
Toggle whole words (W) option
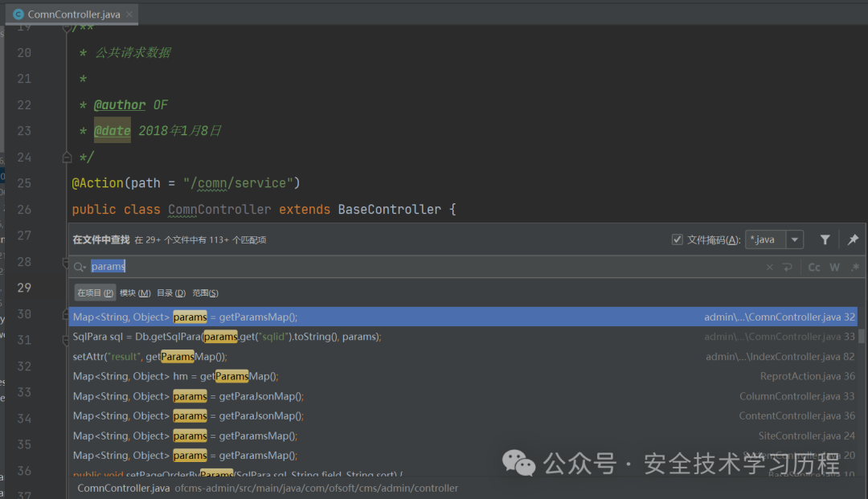[834, 267]
